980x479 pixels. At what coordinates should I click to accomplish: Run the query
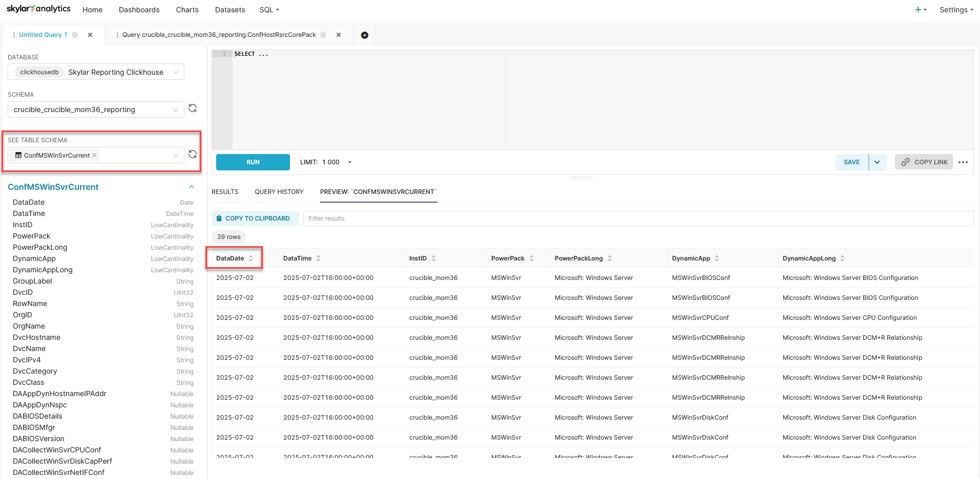click(x=253, y=162)
